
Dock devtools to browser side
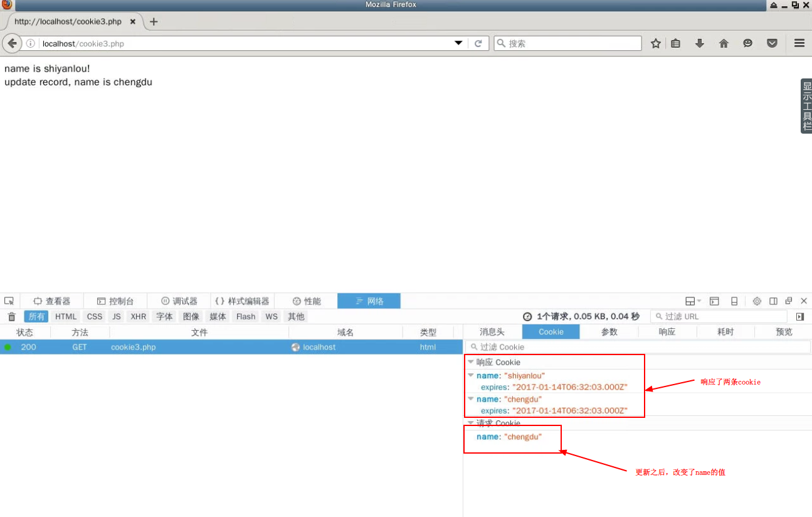pyautogui.click(x=774, y=301)
